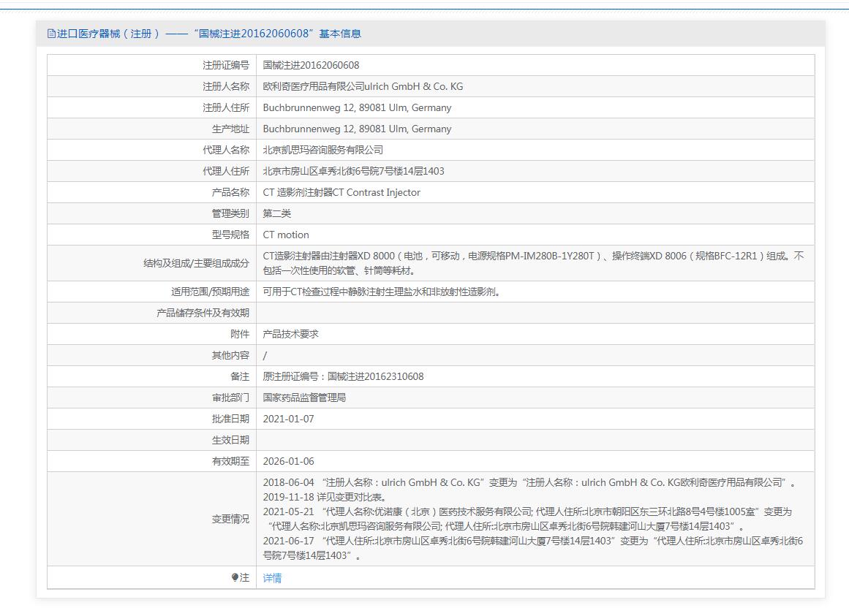Image resolution: width=849 pixels, height=616 pixels.
Task: Click the approval date 2021-01-07
Action: point(288,419)
